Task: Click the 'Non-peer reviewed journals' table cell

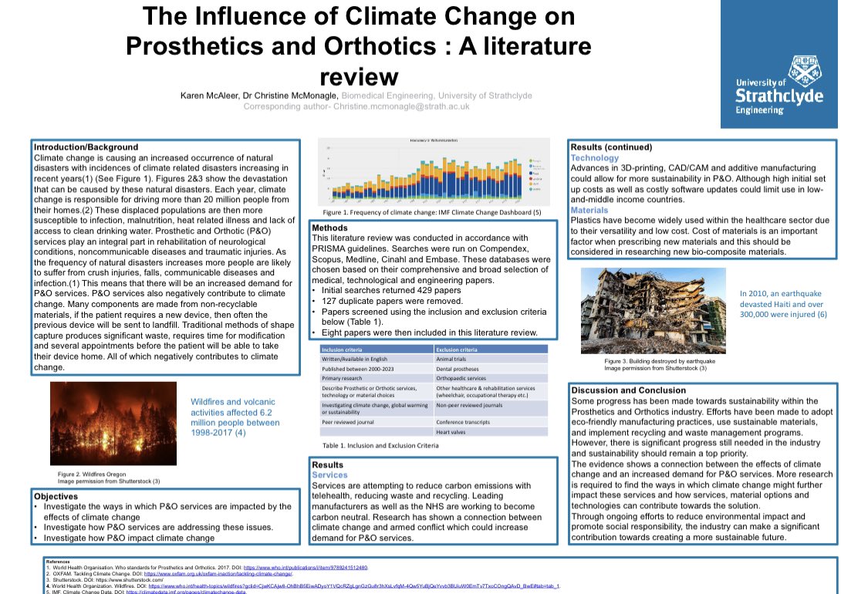Action: [491, 409]
